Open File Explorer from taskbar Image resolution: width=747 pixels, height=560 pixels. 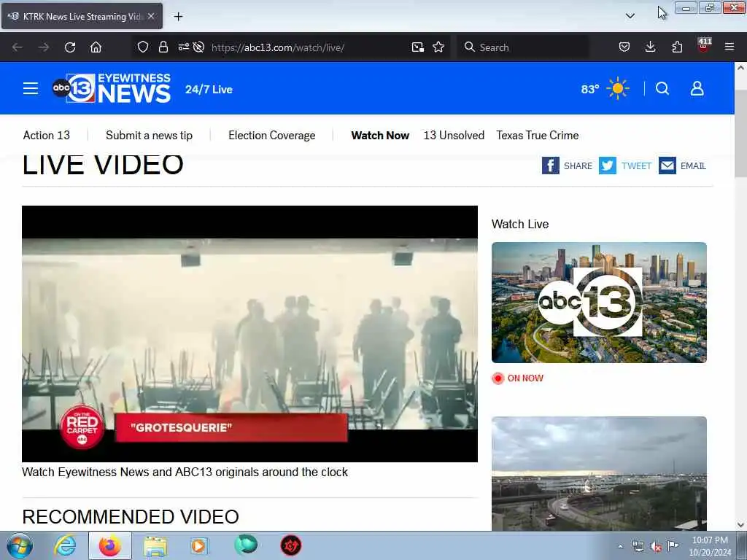click(155, 545)
